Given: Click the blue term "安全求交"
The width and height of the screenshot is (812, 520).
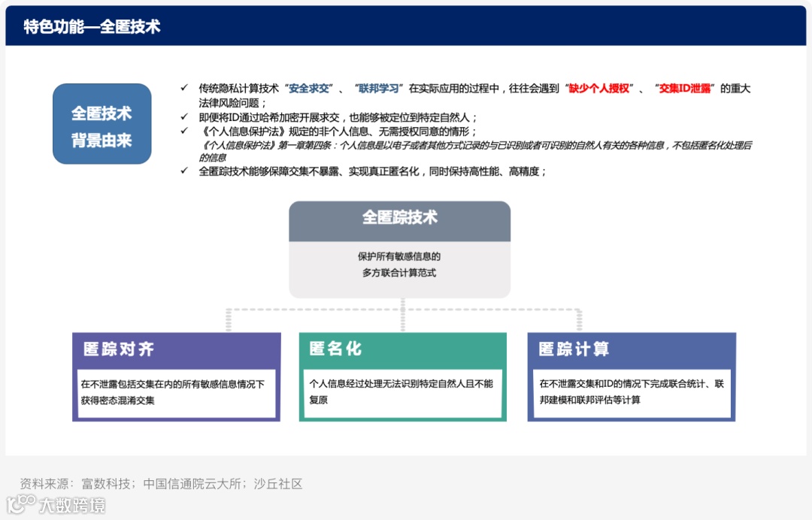Looking at the screenshot, I should tap(309, 89).
